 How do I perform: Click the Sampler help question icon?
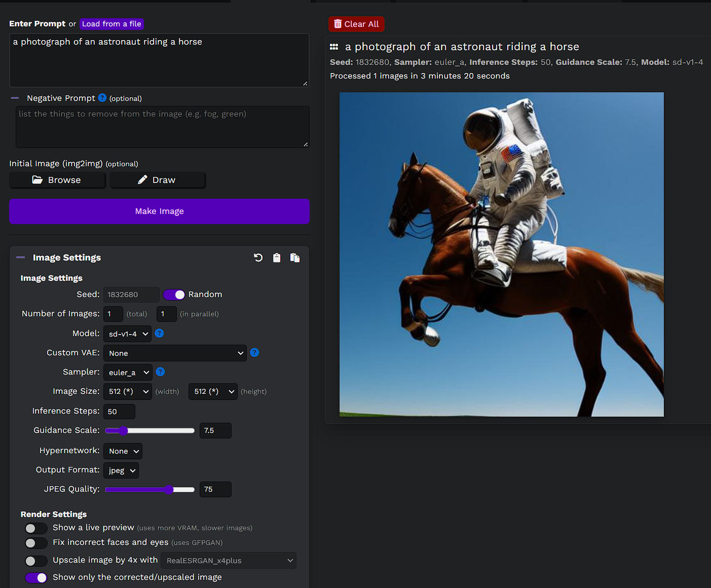pos(160,372)
